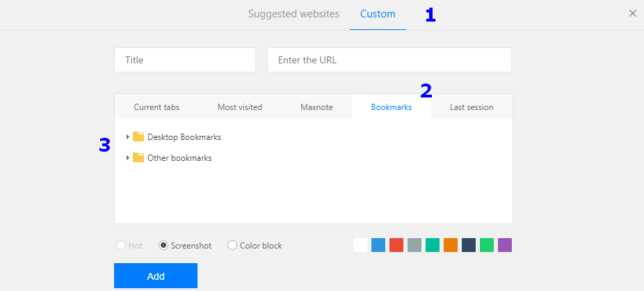
Task: Pick the purple color swatch
Action: pyautogui.click(x=505, y=245)
